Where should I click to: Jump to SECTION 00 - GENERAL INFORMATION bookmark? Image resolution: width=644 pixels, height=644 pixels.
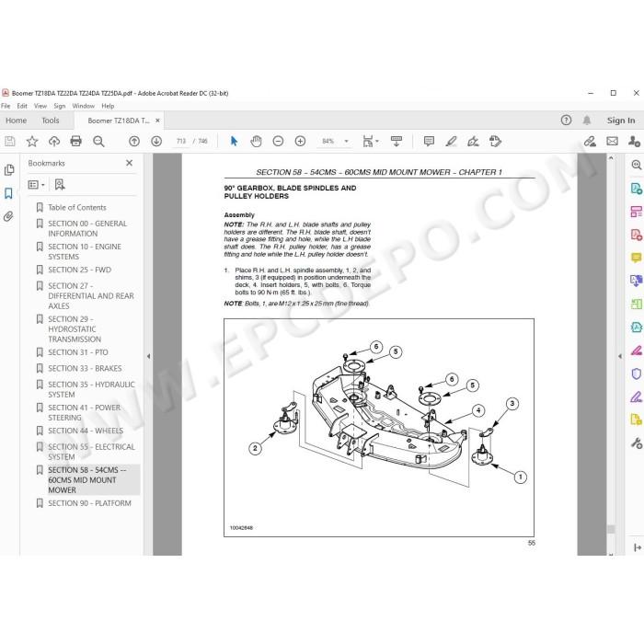point(87,228)
